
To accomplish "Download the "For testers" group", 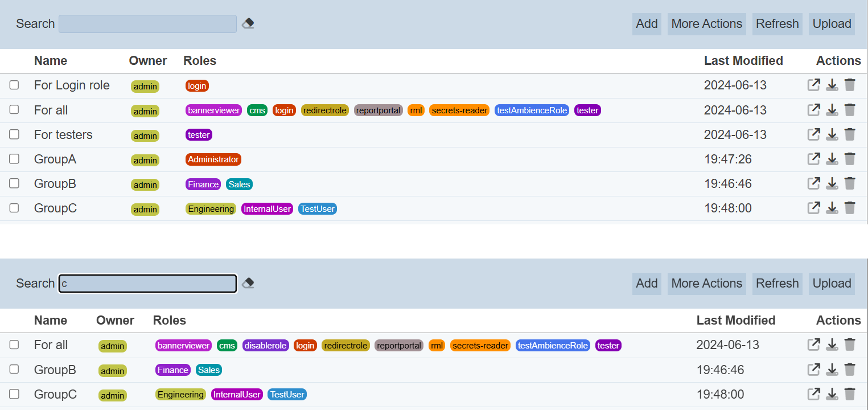I will coord(832,134).
